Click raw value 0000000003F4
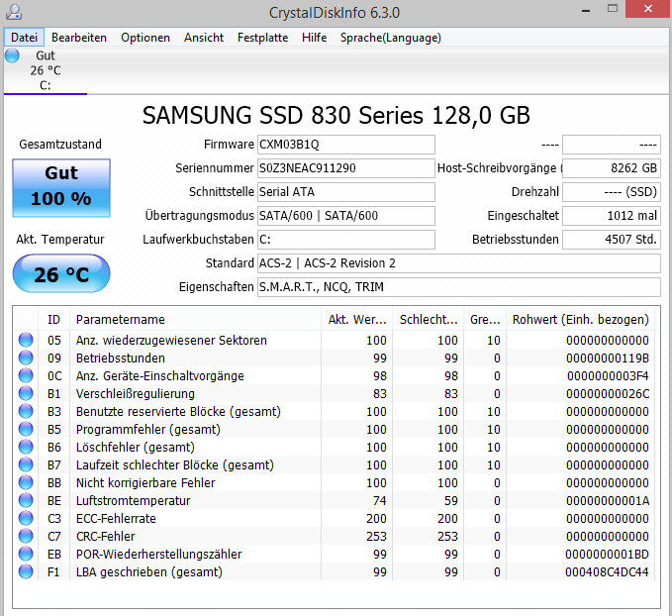 [x=608, y=375]
